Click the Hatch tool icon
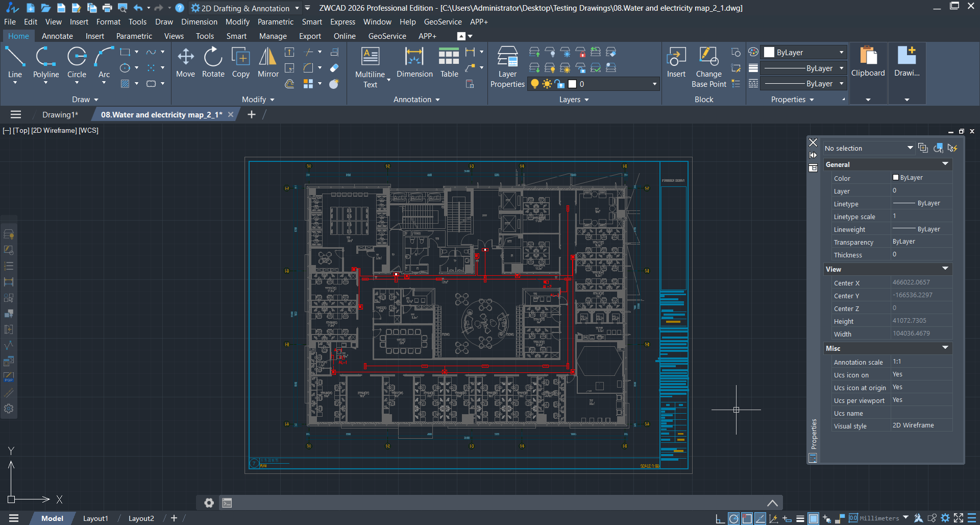 tap(125, 84)
